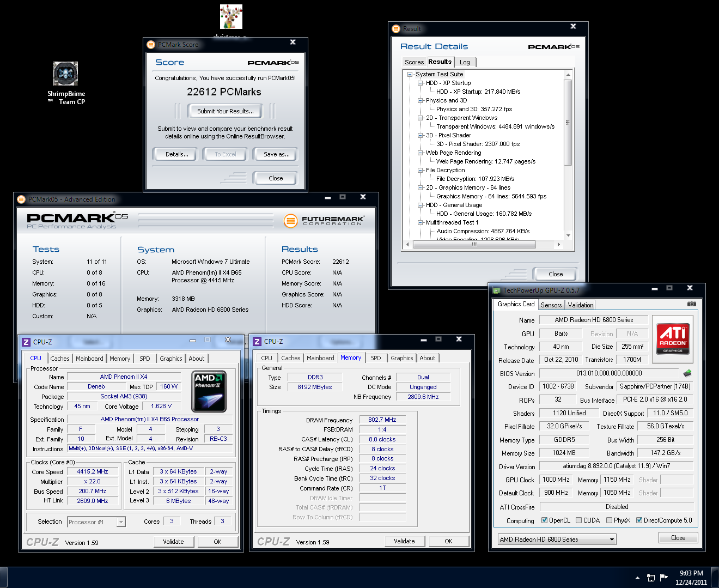Collapse the HDD - XP Startup node
Screen dimensions: 719x588
coord(421,83)
